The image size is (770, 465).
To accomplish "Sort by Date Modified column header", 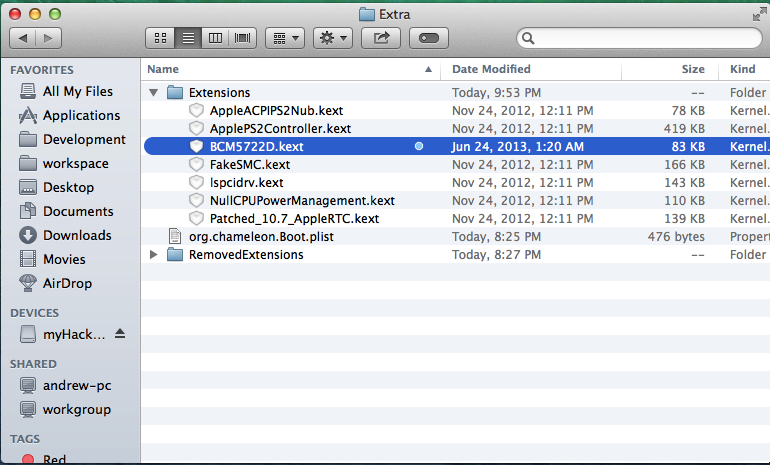I will pyautogui.click(x=530, y=70).
